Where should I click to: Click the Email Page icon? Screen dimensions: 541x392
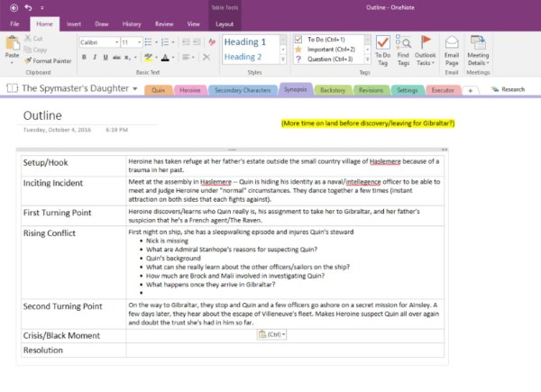[451, 50]
